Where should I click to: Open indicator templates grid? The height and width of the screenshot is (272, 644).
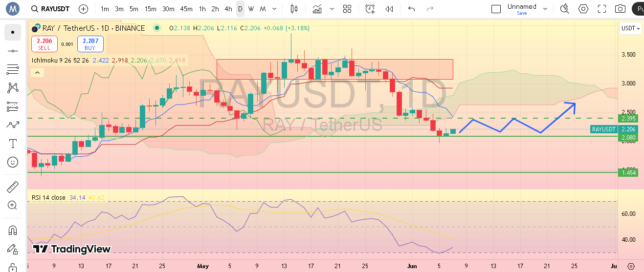click(x=347, y=9)
